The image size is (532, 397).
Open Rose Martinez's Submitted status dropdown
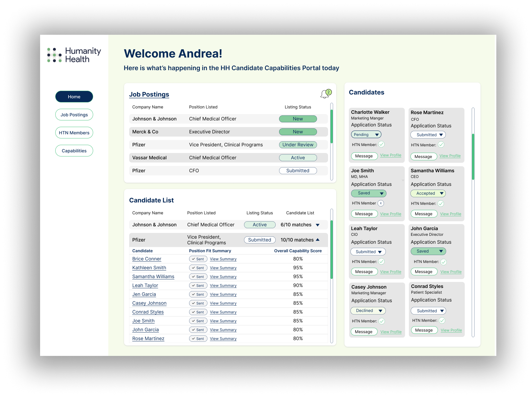tap(428, 135)
